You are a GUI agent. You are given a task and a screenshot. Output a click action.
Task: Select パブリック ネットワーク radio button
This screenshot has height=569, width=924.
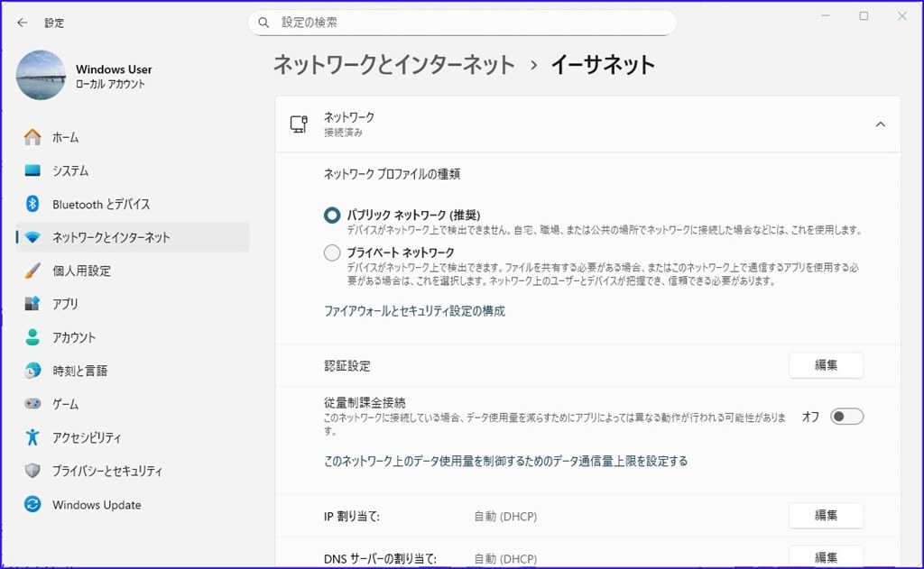pyautogui.click(x=331, y=214)
